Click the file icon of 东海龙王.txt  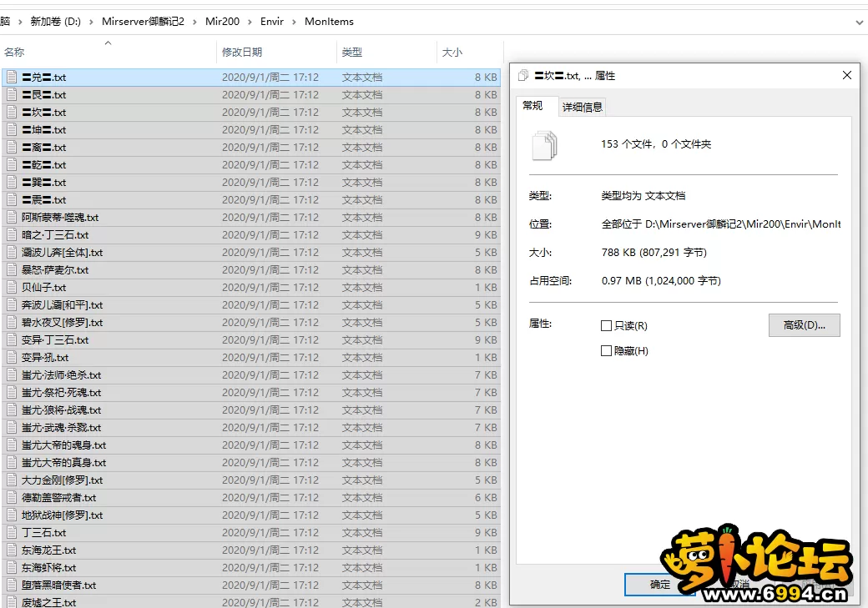click(12, 550)
